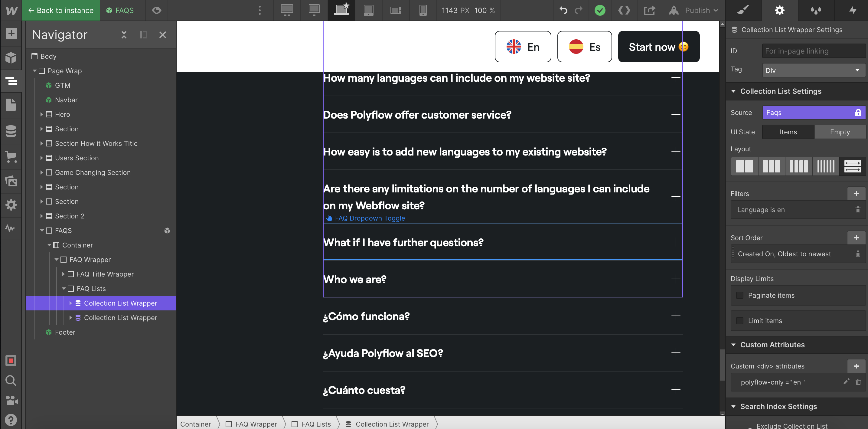Image resolution: width=868 pixels, height=429 pixels.
Task: Delete the Created On sort order
Action: tap(858, 254)
